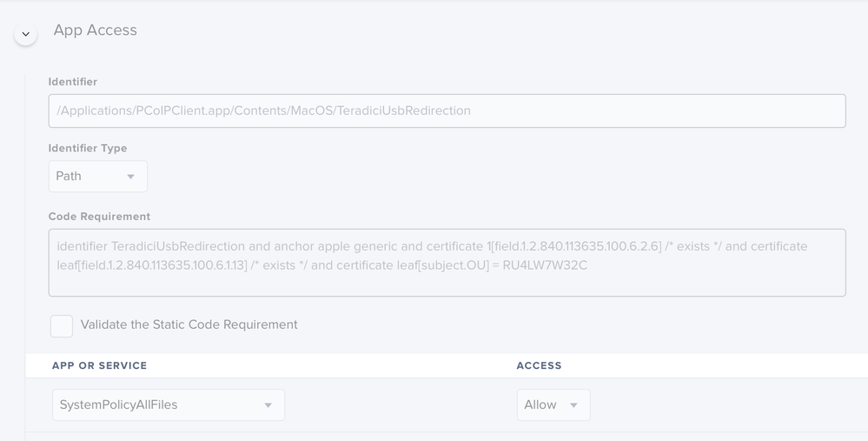Enable Validate the Static Code Requirement checkbox
The image size is (868, 441).
[x=62, y=326]
